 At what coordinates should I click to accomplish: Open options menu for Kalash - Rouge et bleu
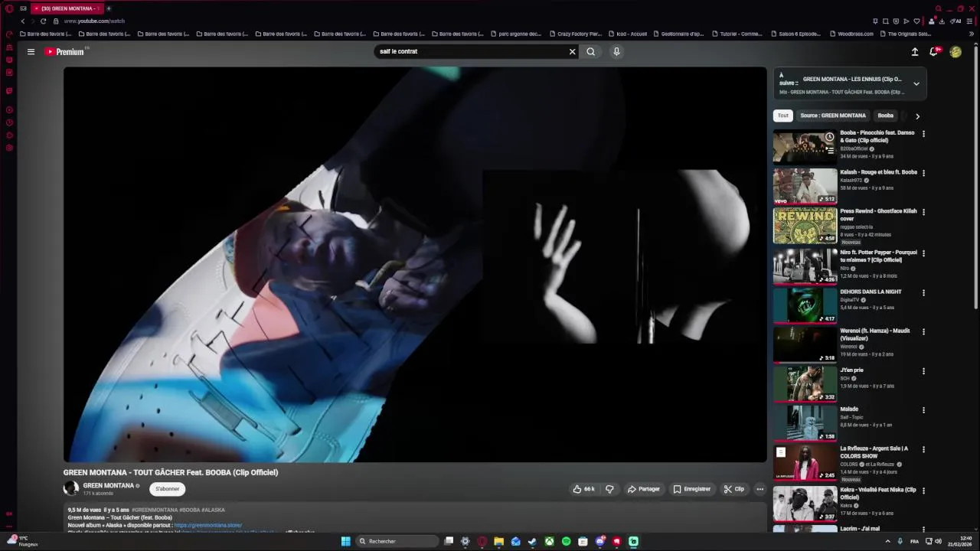point(923,173)
